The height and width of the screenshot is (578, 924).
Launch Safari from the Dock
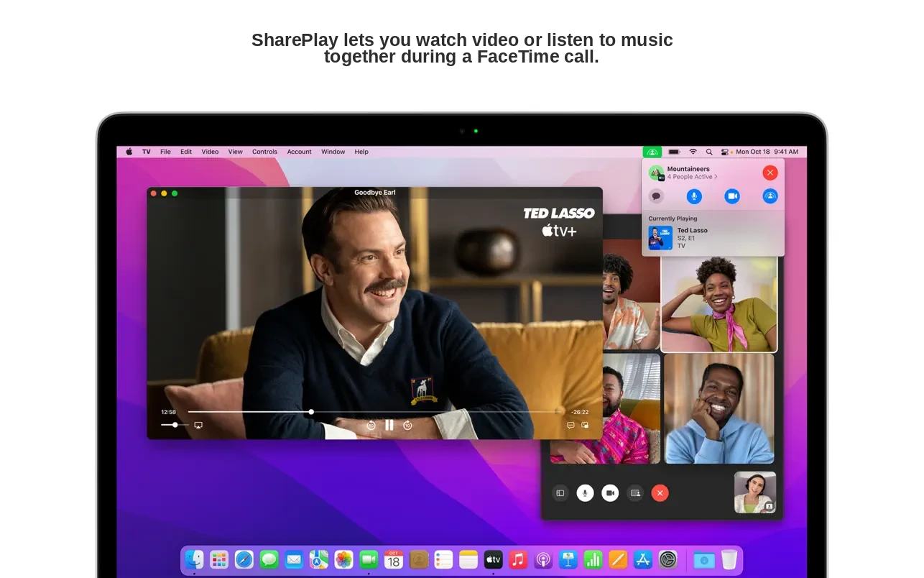pyautogui.click(x=244, y=559)
